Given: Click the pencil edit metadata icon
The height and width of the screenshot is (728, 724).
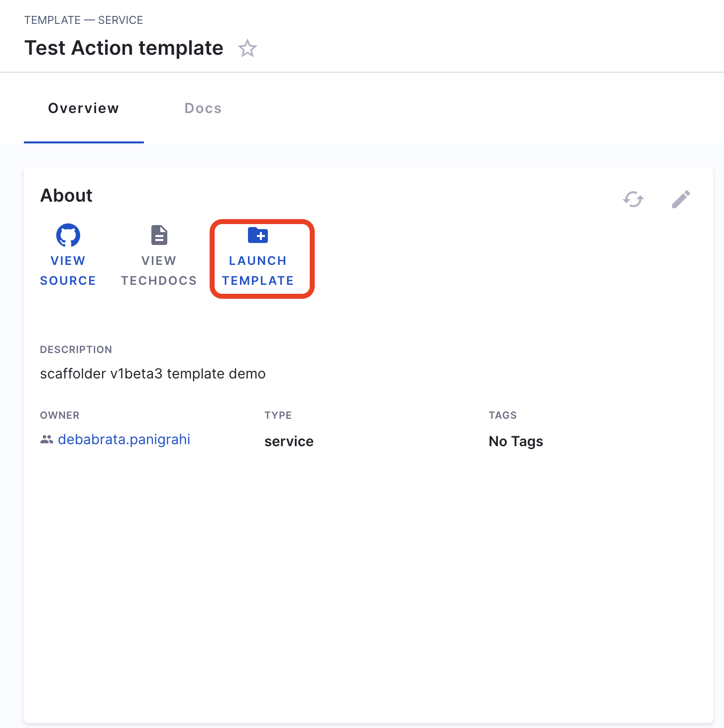Looking at the screenshot, I should pos(681,199).
